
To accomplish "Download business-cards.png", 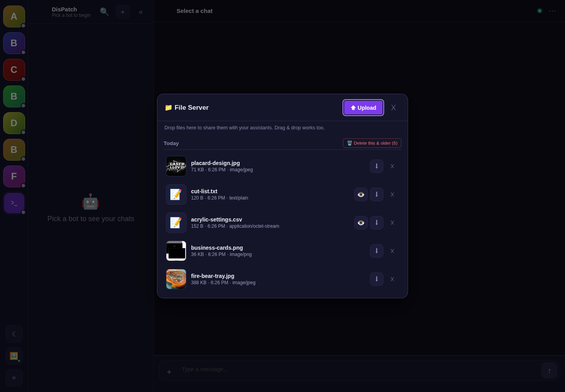I will 377,251.
